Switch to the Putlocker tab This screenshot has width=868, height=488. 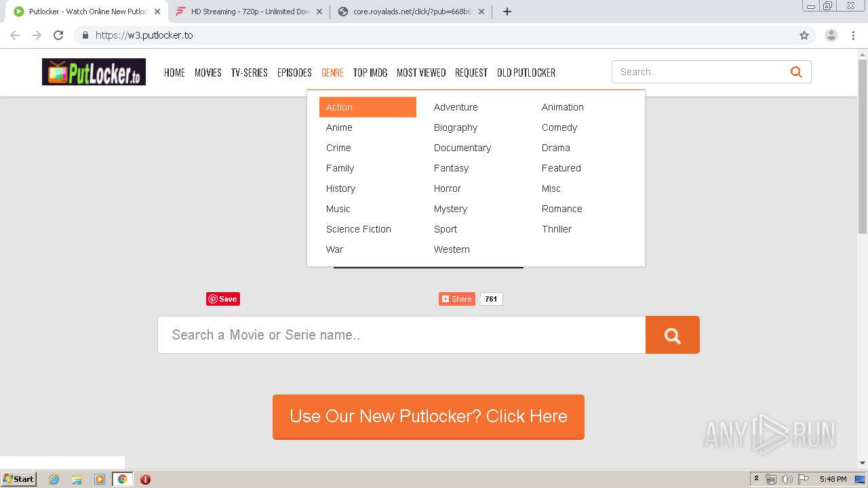[88, 12]
